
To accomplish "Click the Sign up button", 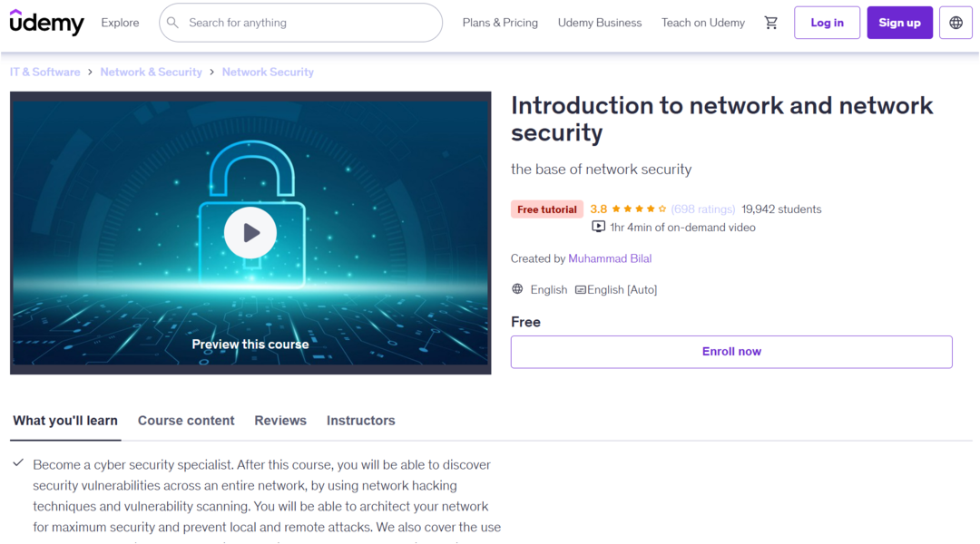I will [x=899, y=23].
